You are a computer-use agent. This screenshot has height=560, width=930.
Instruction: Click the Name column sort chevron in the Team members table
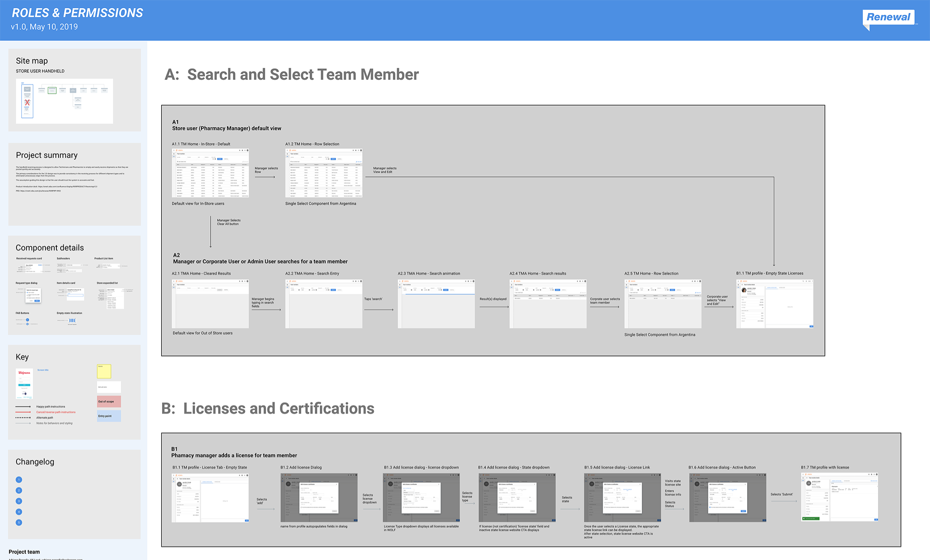point(180,165)
